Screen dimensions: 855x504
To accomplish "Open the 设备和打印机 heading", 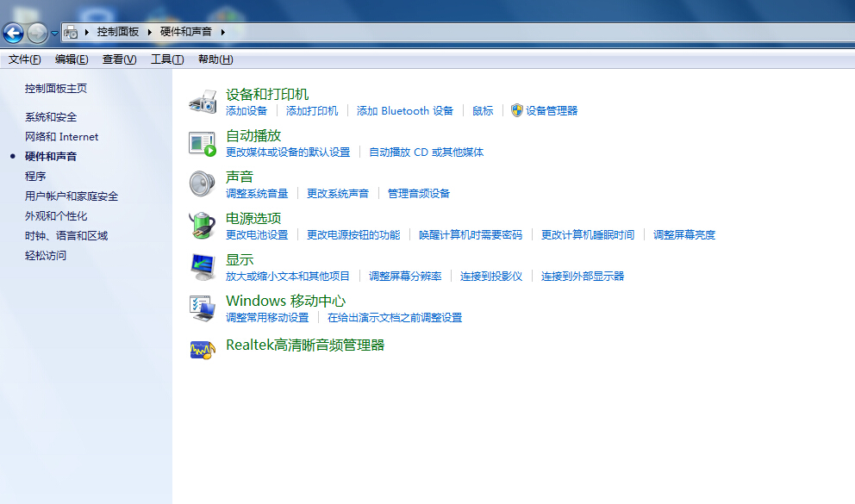I will coord(267,94).
